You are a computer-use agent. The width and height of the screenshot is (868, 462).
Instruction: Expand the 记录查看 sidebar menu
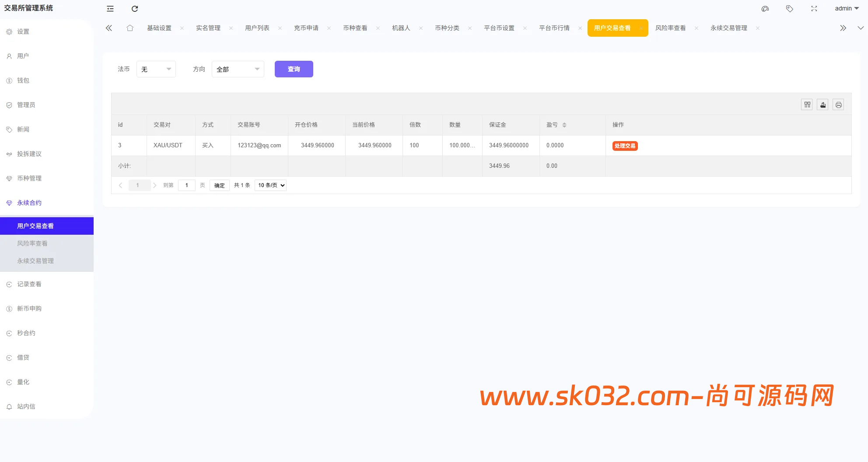47,284
